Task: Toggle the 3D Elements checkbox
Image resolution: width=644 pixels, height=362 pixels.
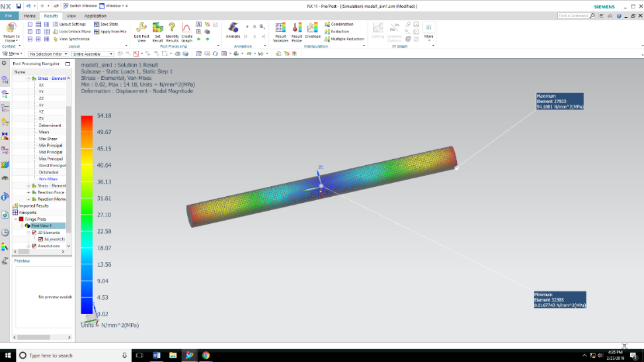Action: pos(34,233)
